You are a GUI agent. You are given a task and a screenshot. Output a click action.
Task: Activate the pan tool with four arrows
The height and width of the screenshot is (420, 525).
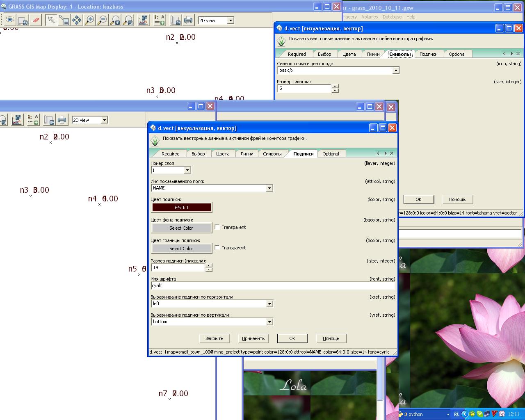pos(77,20)
